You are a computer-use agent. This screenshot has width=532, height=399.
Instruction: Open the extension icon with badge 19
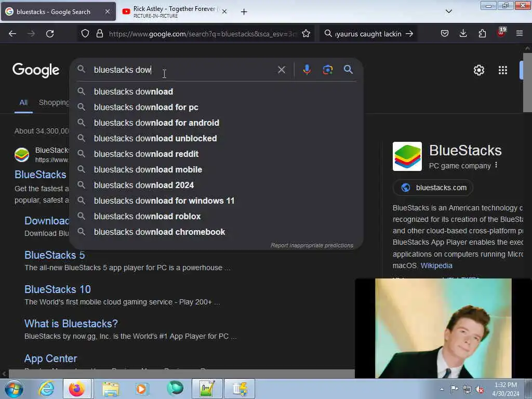501,33
